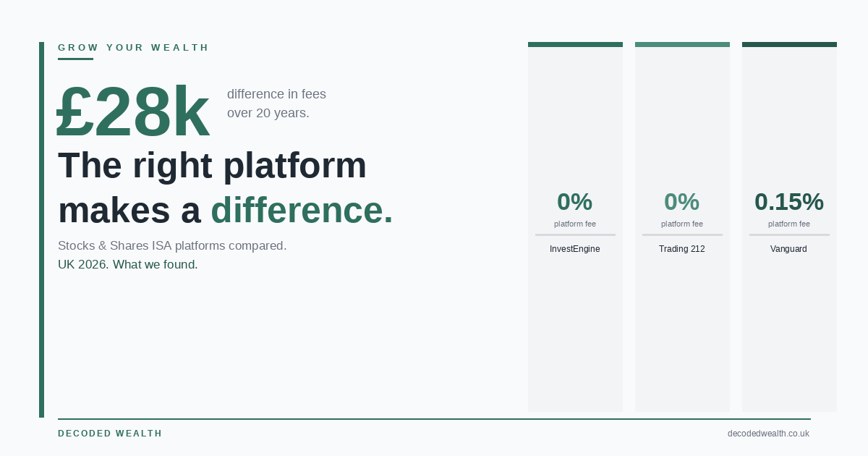Click the "difference in fees" caption text
This screenshot has width=868, height=456.
[x=276, y=94]
